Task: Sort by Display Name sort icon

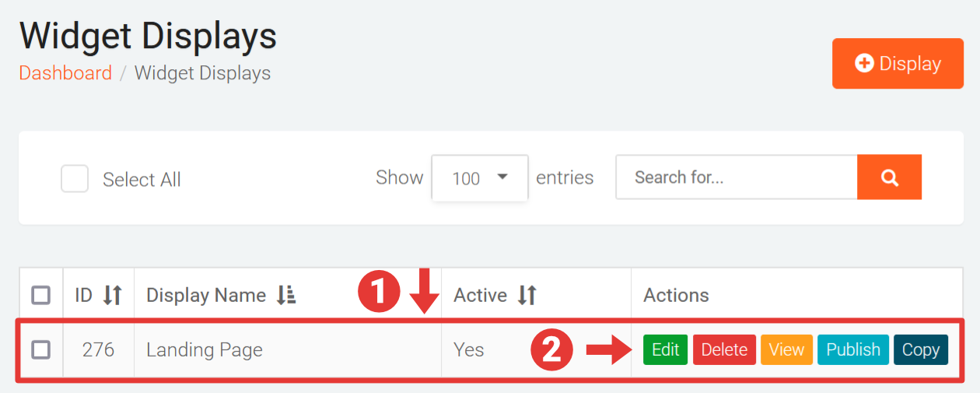Action: (x=286, y=295)
